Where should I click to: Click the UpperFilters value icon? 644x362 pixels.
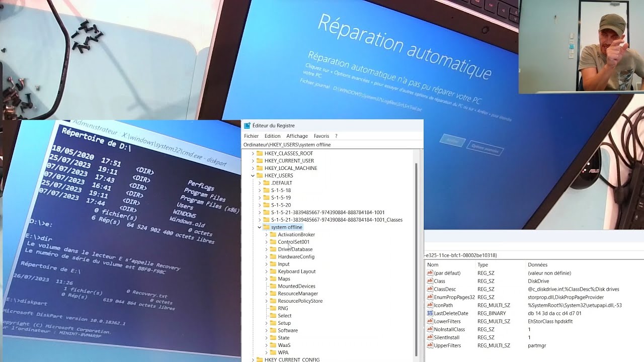click(430, 345)
